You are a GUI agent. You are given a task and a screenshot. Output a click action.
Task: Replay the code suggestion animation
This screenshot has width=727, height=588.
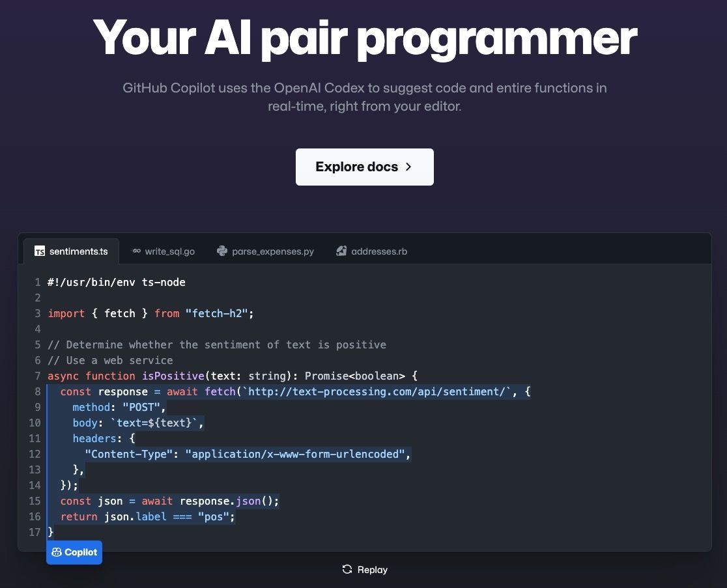(x=364, y=570)
